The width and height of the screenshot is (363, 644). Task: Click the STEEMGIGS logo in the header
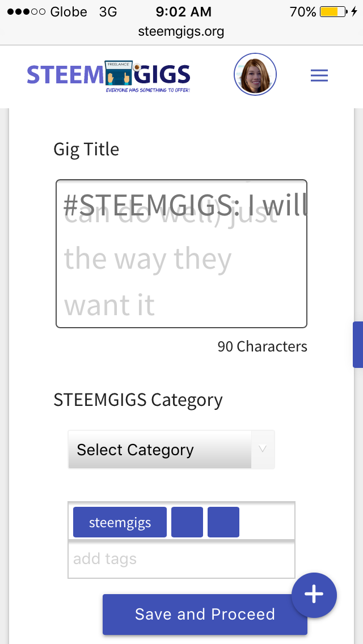(x=108, y=74)
